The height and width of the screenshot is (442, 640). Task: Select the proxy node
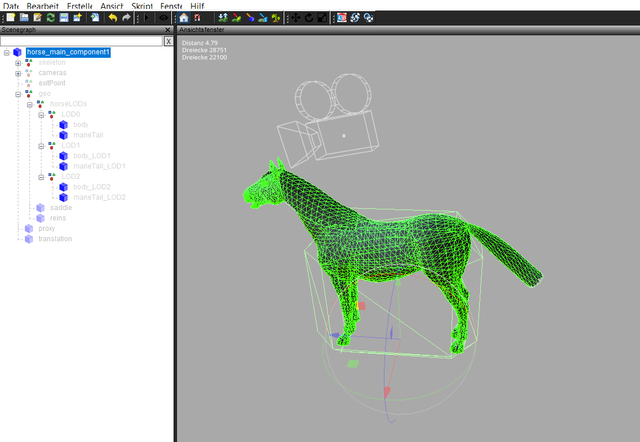click(47, 229)
